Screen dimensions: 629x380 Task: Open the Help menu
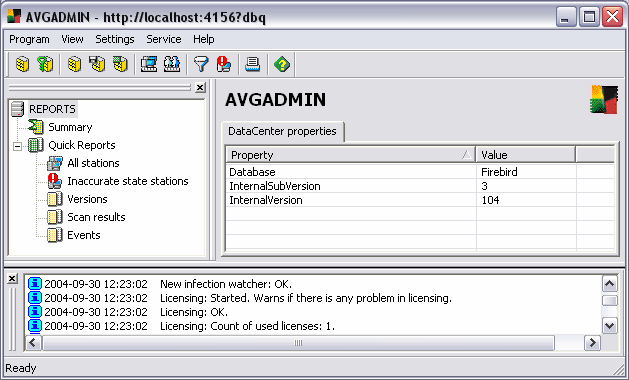204,39
